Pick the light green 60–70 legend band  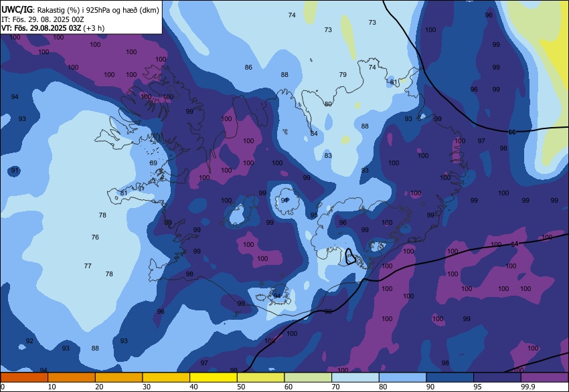click(308, 377)
